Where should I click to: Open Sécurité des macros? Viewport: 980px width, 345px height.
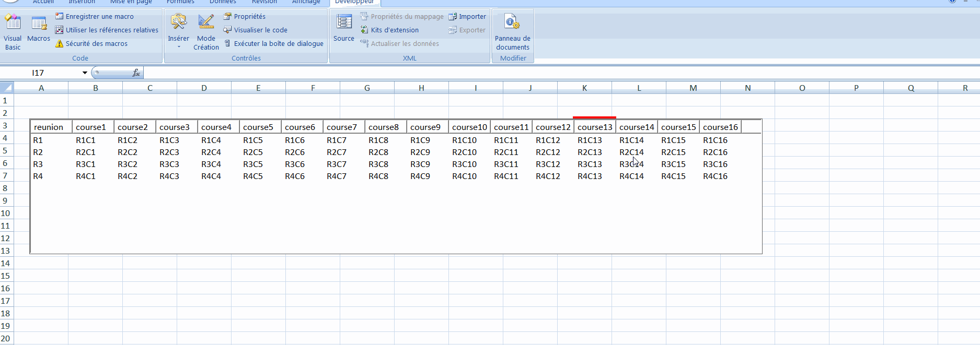point(91,43)
